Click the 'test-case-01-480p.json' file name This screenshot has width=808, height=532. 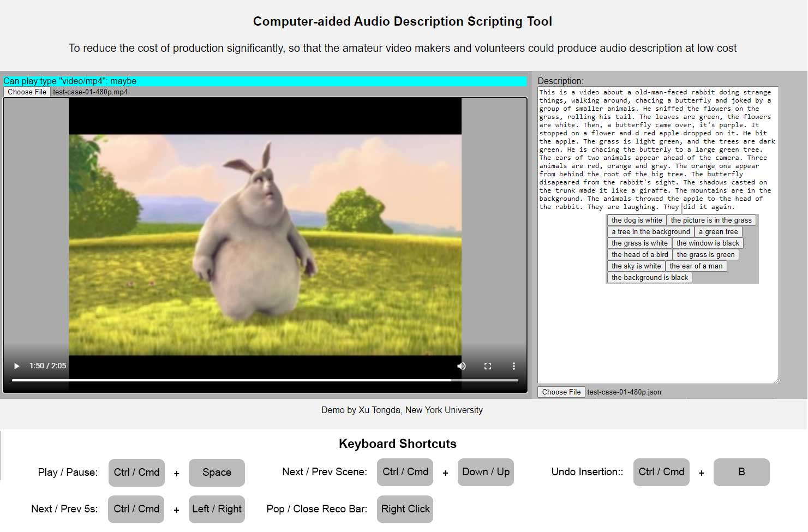click(x=624, y=392)
